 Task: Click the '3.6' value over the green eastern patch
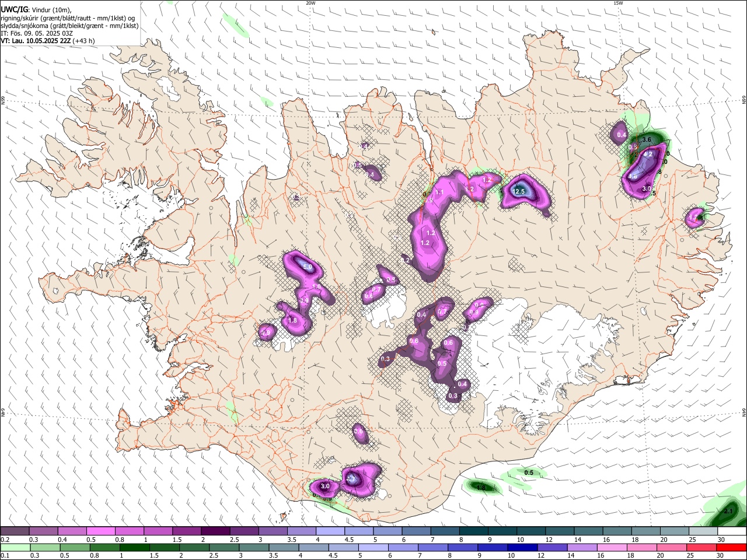click(x=647, y=140)
